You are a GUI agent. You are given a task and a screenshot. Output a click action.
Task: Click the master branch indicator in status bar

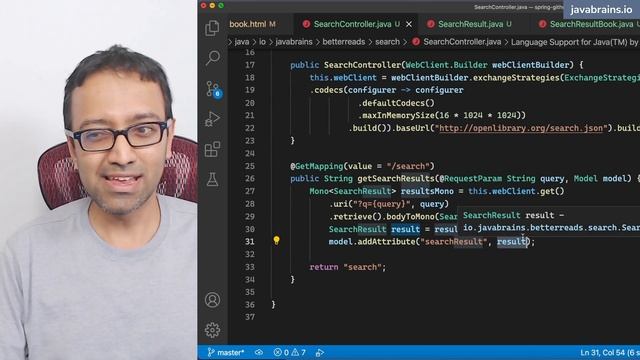[x=226, y=352]
